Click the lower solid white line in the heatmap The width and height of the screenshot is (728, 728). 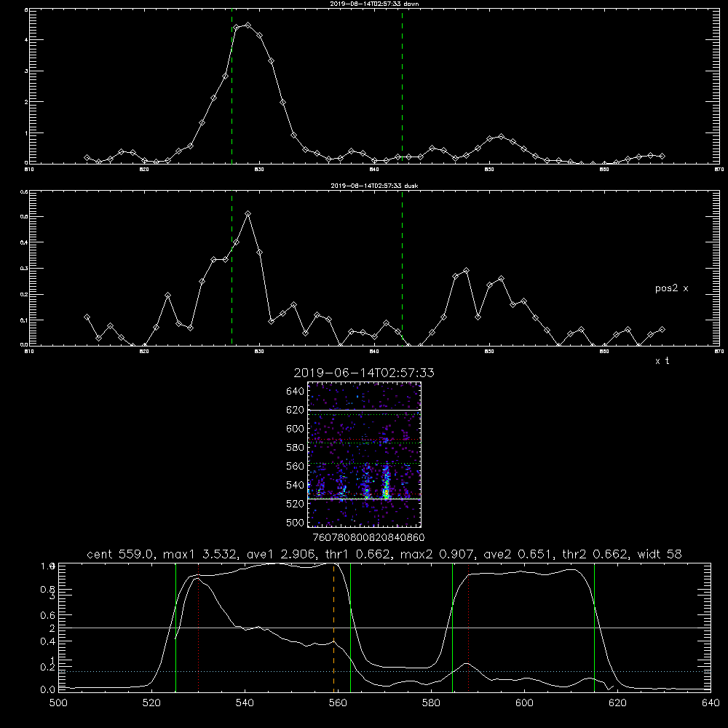coord(365,499)
